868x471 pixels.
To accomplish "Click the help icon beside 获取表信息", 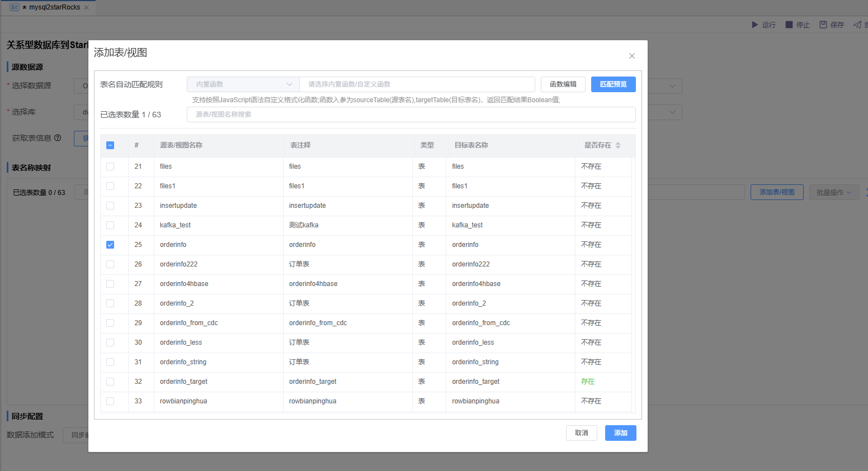I will pyautogui.click(x=58, y=138).
